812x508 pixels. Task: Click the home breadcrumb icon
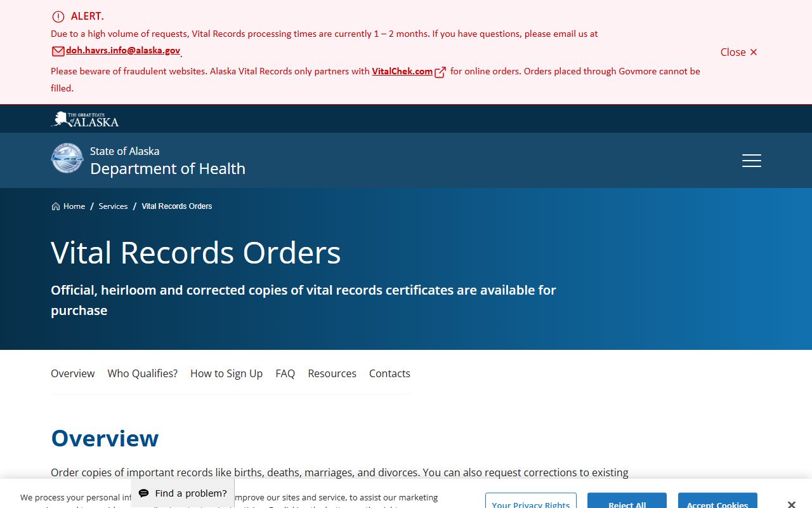56,206
